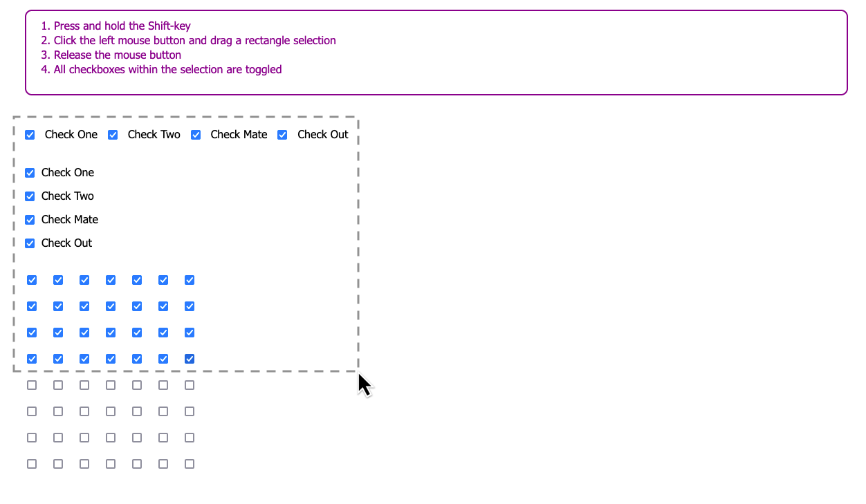Viewport: 866px width, 504px height.
Task: Uncheck "Check One" in the horizontal row
Action: click(x=30, y=135)
